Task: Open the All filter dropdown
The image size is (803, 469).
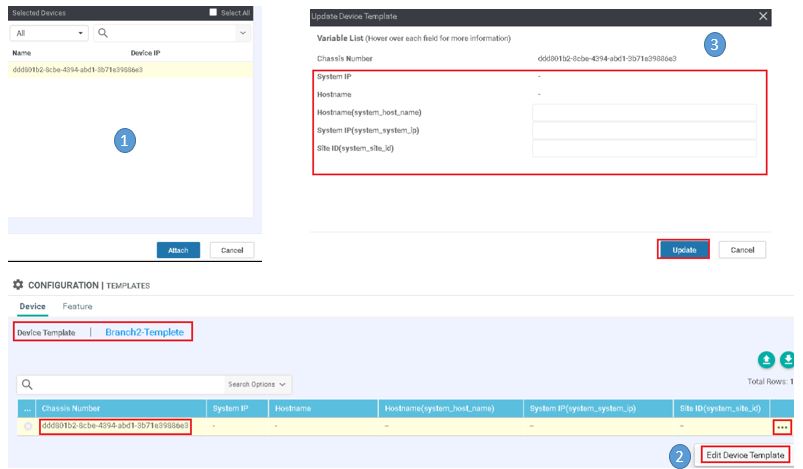Action: click(49, 33)
